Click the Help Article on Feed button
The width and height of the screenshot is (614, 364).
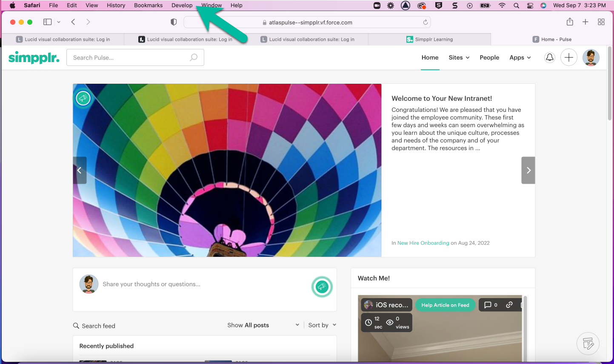[x=445, y=305]
